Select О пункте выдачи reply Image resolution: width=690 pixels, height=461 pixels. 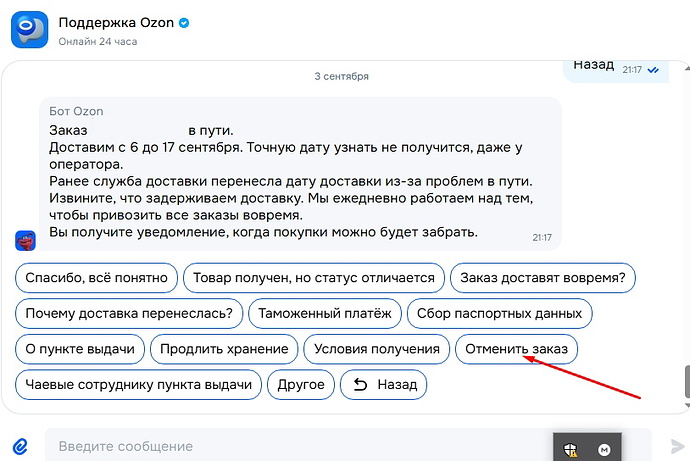point(80,349)
